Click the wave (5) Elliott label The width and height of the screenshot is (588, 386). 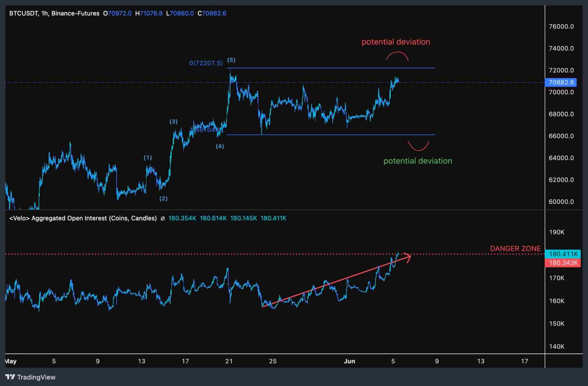pyautogui.click(x=231, y=60)
